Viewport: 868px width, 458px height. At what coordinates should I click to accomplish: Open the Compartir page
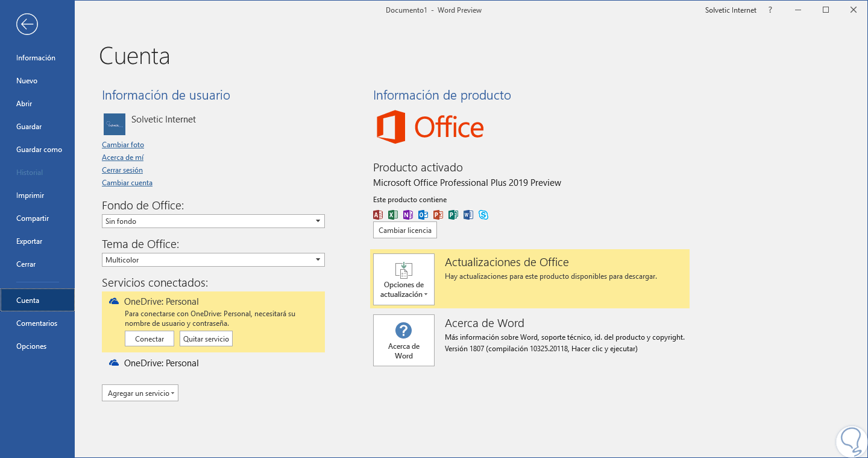pyautogui.click(x=33, y=218)
